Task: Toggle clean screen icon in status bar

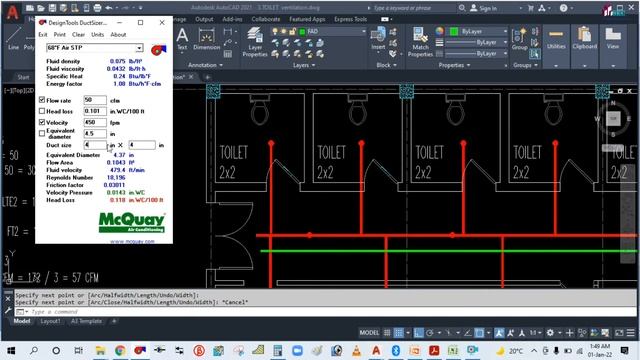Action: pyautogui.click(x=619, y=333)
